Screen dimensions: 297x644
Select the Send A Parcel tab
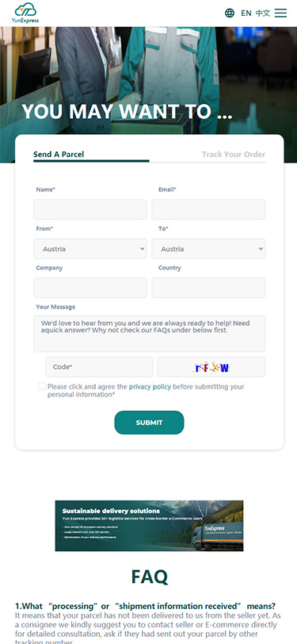tap(59, 155)
